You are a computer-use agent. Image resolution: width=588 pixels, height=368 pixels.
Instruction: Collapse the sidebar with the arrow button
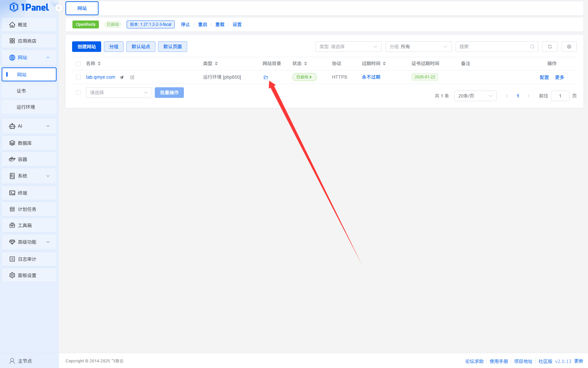point(59,8)
